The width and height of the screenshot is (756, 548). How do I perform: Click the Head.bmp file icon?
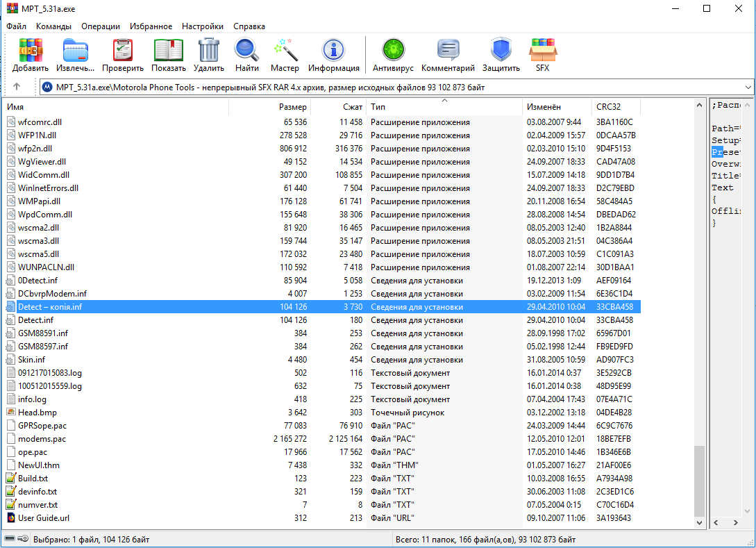(10, 412)
